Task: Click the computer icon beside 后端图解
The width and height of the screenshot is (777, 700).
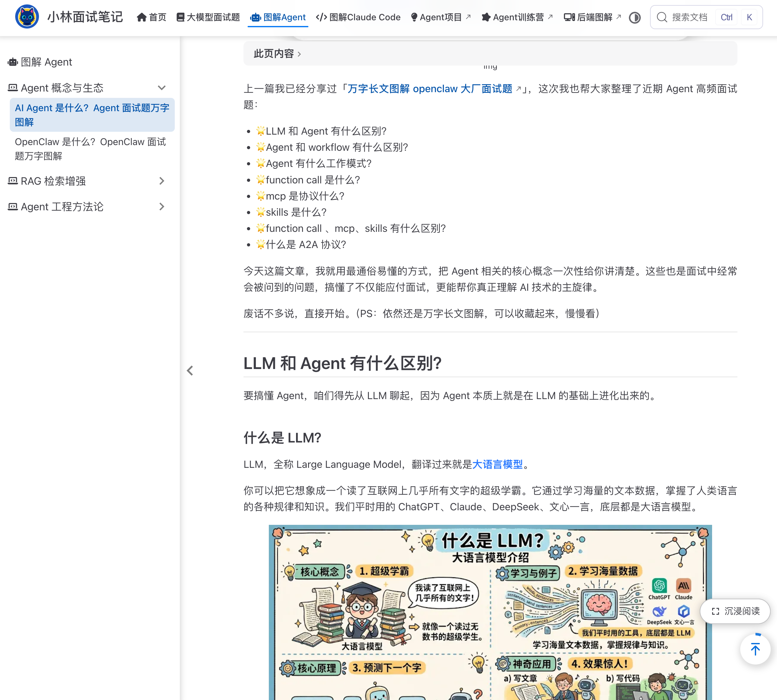Action: [569, 17]
